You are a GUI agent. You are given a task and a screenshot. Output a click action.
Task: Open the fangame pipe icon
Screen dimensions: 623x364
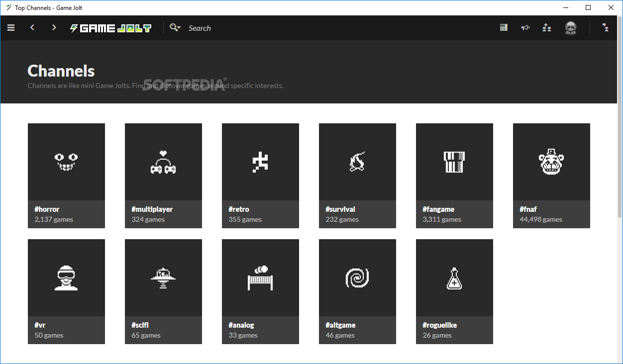(x=454, y=162)
